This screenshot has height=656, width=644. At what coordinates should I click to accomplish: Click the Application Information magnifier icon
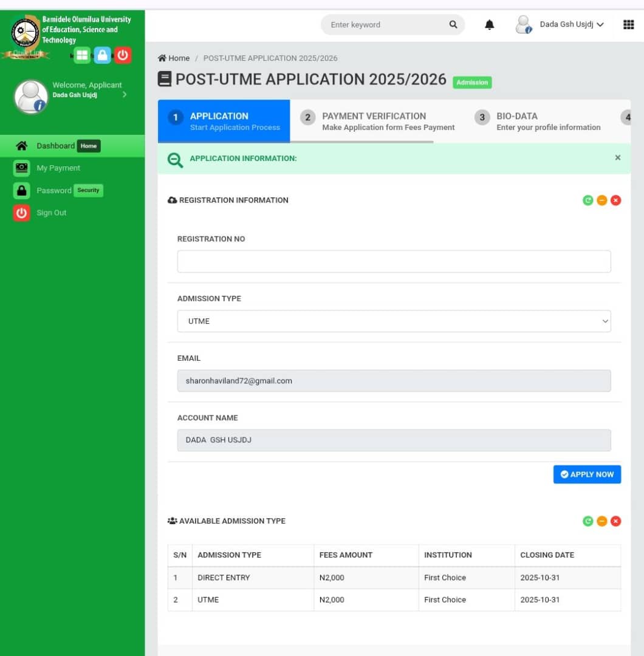[175, 160]
